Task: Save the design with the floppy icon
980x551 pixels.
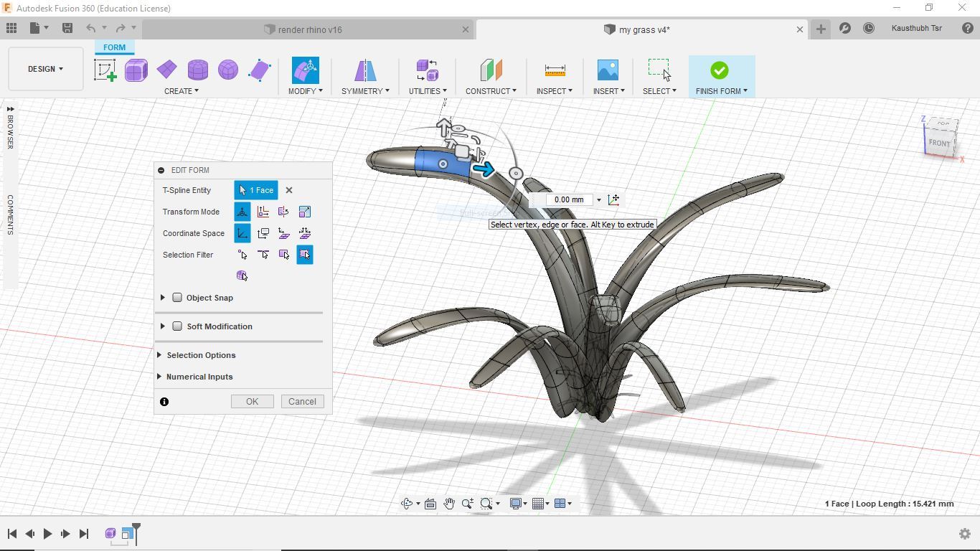Action: tap(67, 28)
